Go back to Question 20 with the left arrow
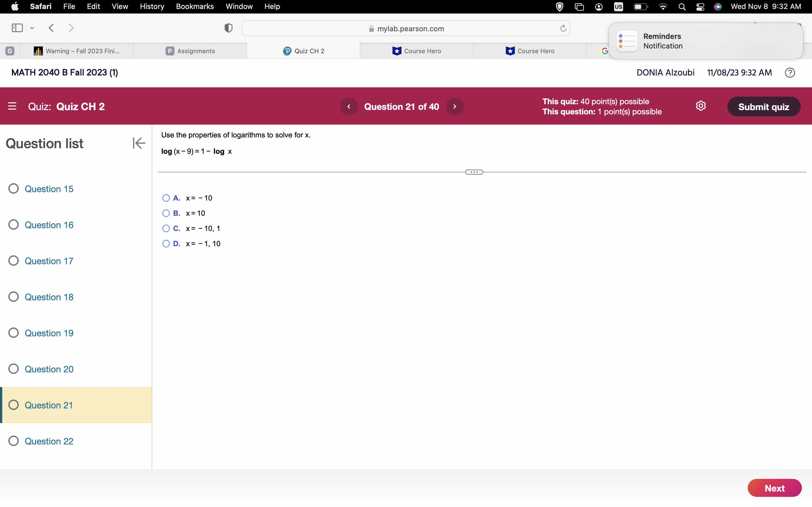The width and height of the screenshot is (812, 507). pos(349,106)
